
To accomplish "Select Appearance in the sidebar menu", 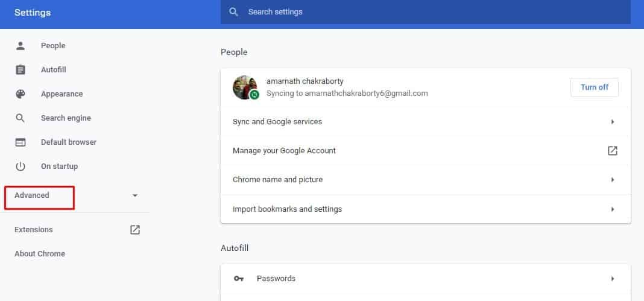I will [x=62, y=94].
